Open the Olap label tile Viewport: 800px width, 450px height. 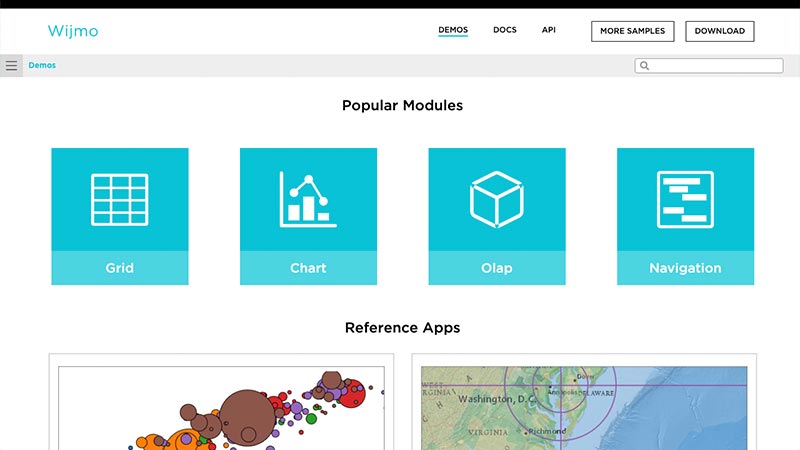(x=496, y=268)
